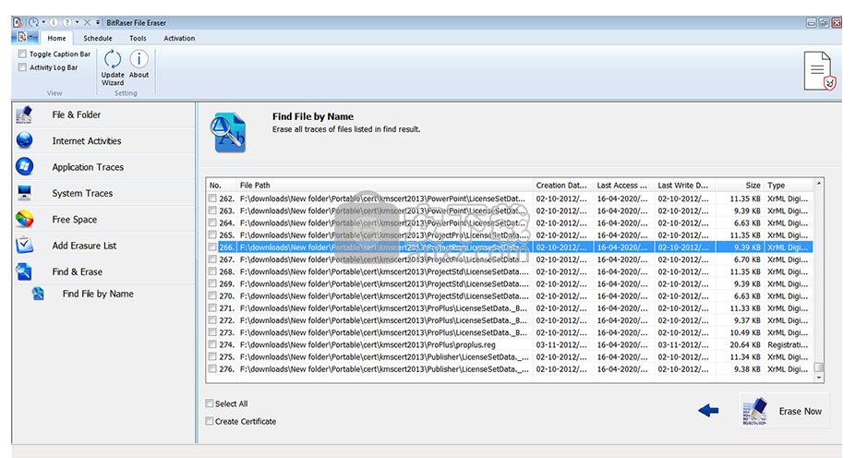Click the question mark help icon

67,22
